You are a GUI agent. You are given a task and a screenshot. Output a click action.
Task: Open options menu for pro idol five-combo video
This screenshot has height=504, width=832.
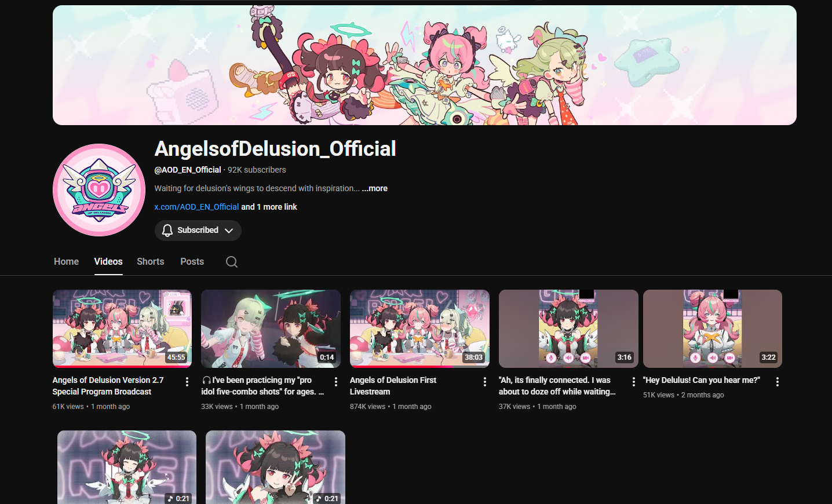pos(335,382)
